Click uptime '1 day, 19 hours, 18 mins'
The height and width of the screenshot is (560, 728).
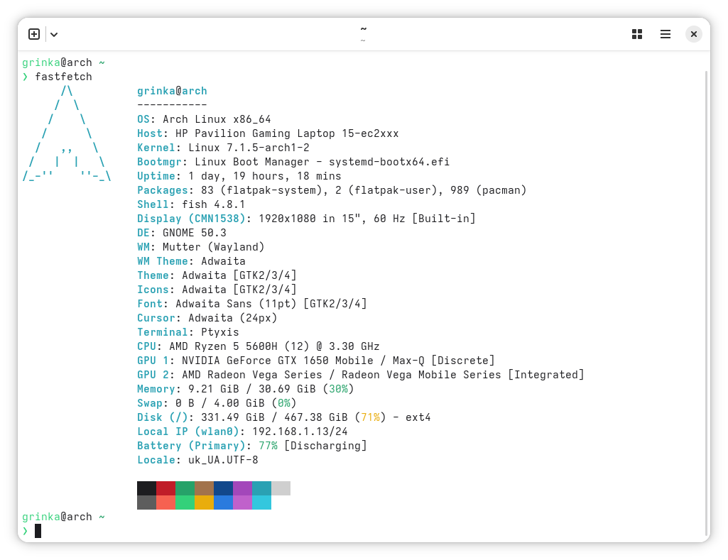coord(265,176)
